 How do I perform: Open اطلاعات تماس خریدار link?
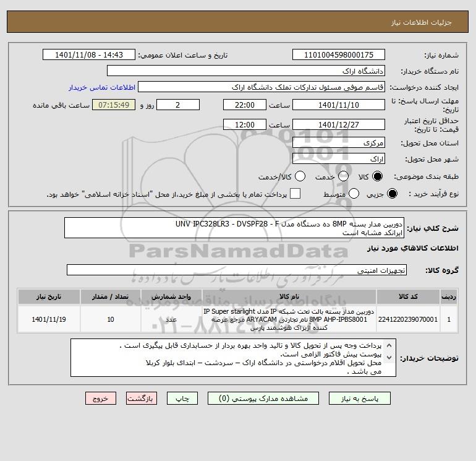pyautogui.click(x=102, y=87)
